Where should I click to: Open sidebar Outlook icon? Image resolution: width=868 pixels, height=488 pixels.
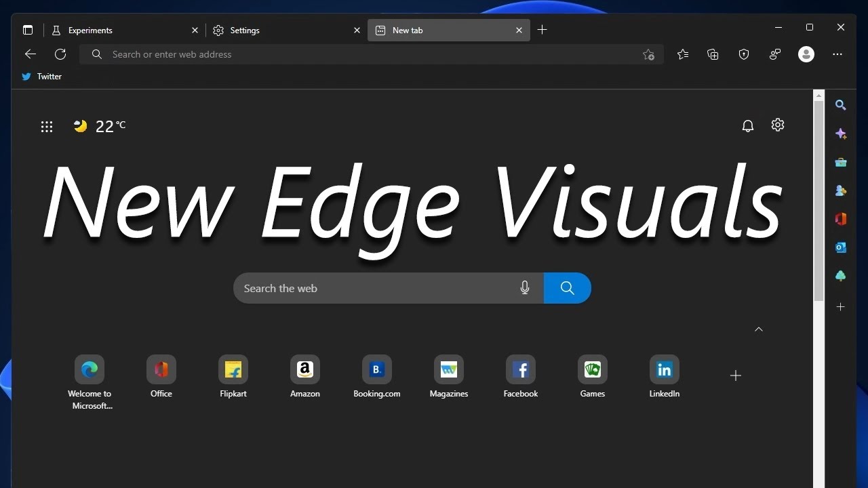(841, 247)
